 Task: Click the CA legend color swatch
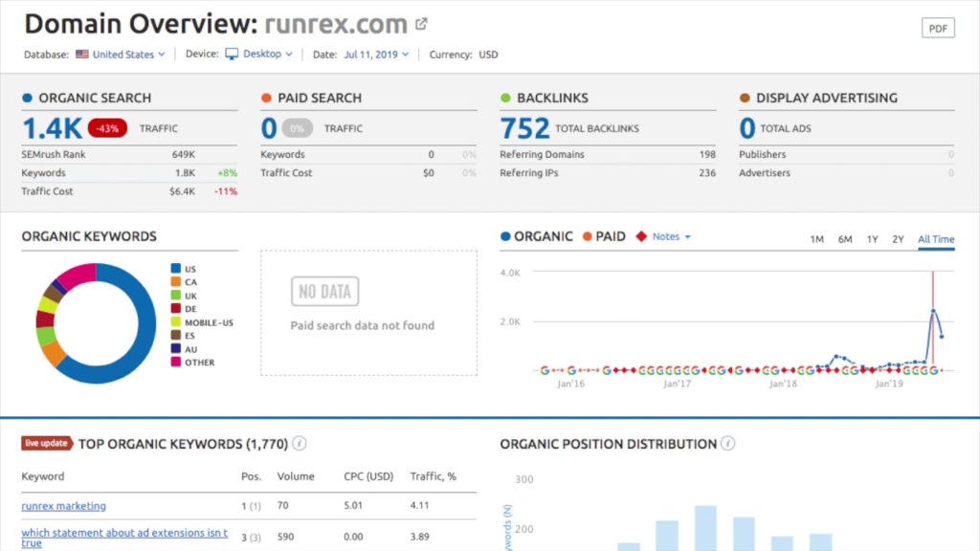pos(176,282)
